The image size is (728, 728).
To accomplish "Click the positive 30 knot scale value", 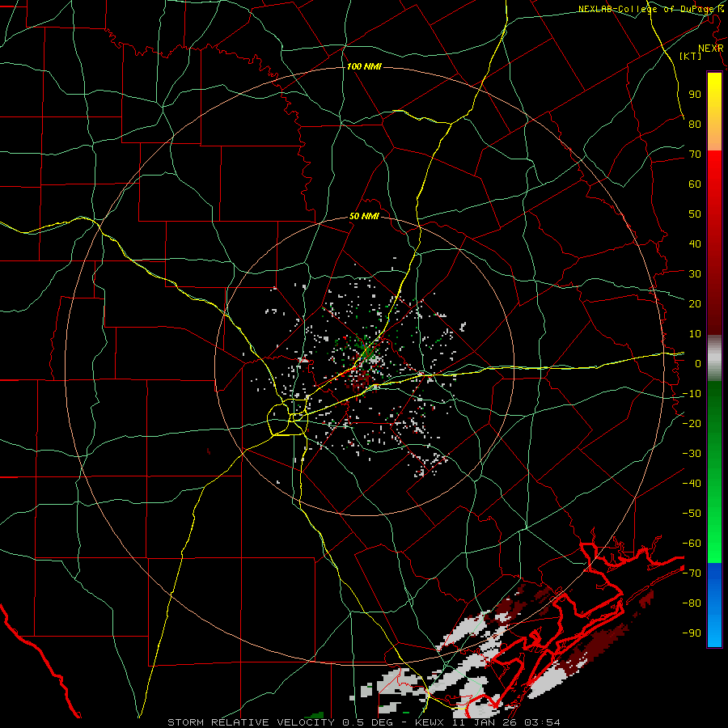I will click(x=695, y=274).
